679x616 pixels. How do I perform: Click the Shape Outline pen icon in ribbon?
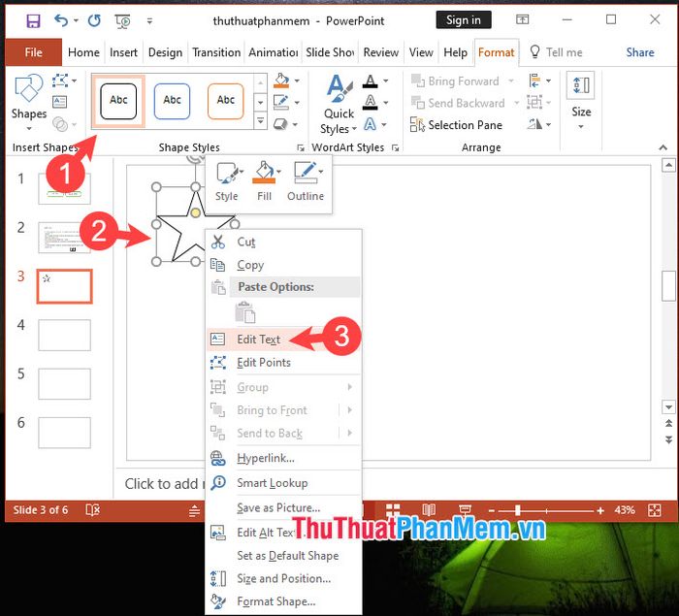coord(281,102)
